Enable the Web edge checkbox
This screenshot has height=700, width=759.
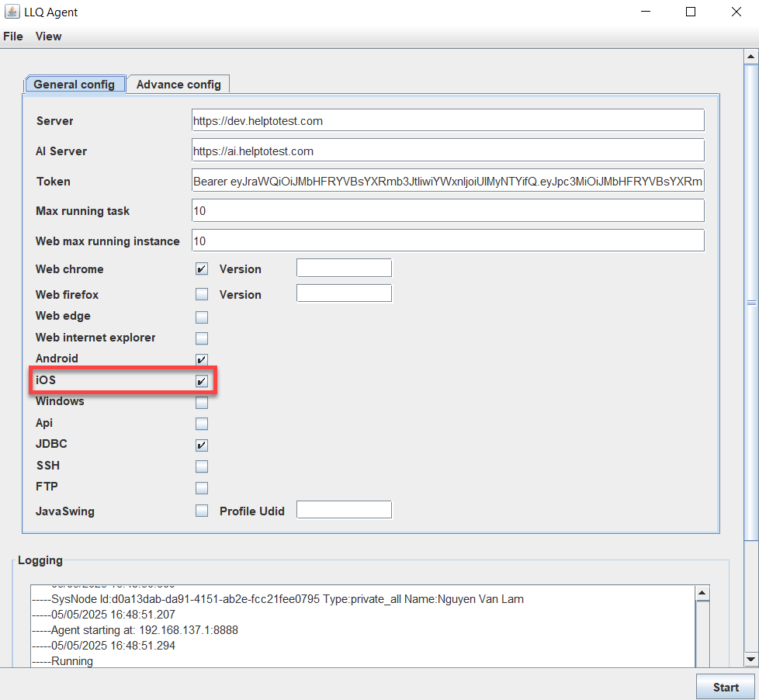coord(202,317)
